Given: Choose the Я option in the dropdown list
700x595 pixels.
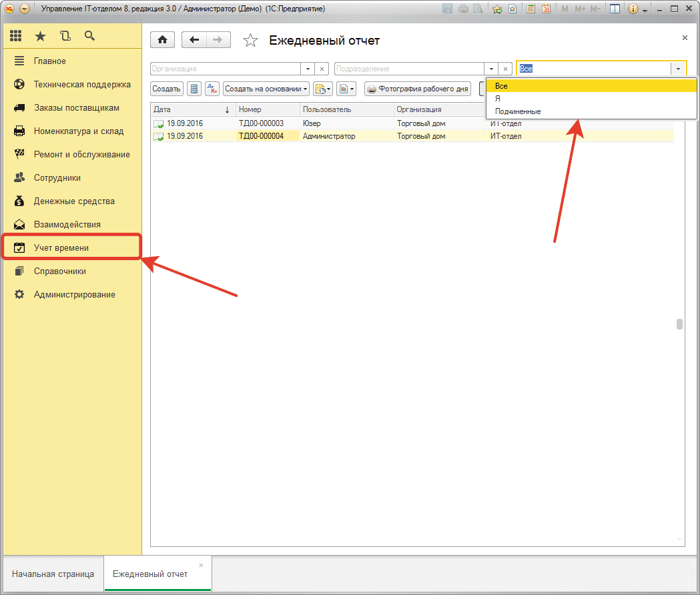Looking at the screenshot, I should coord(498,99).
